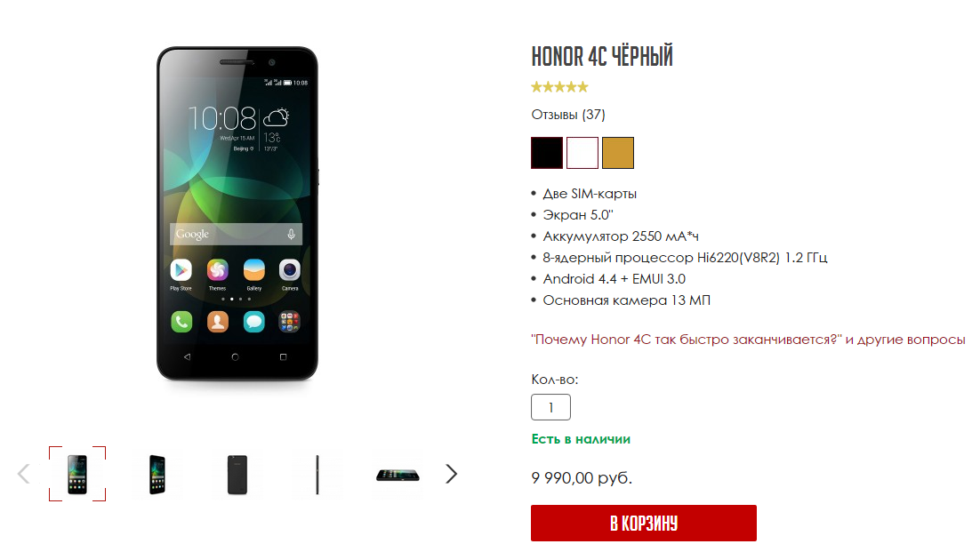The image size is (980, 560).
Task: Select the horizontal lying phone thumbnail
Action: tap(398, 475)
